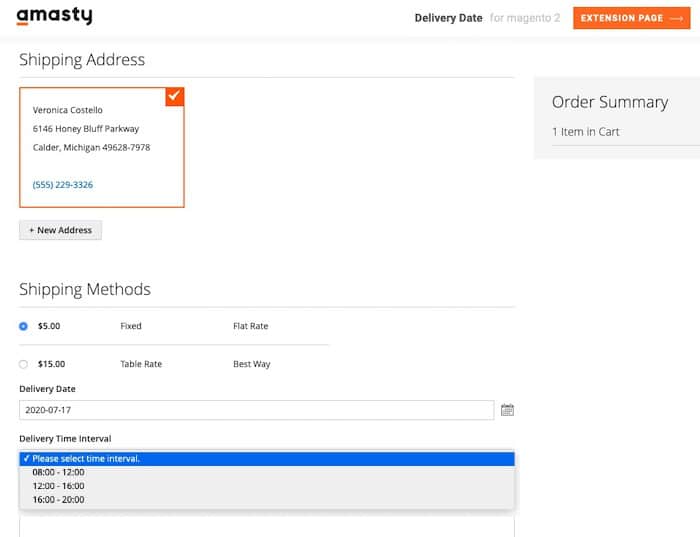Select the Veronica Costello address name
The height and width of the screenshot is (537, 700).
(x=68, y=110)
